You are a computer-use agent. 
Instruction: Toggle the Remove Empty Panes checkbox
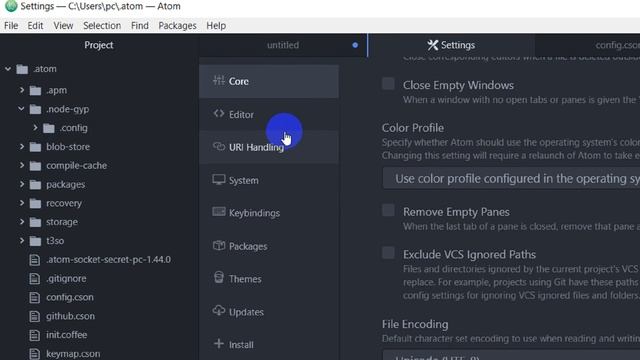(x=388, y=211)
